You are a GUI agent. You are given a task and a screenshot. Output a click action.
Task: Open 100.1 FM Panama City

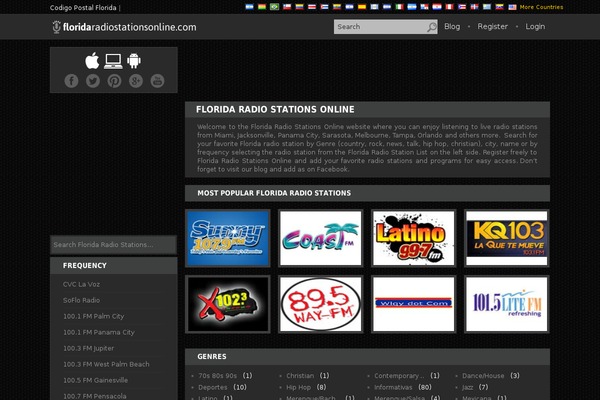(99, 332)
